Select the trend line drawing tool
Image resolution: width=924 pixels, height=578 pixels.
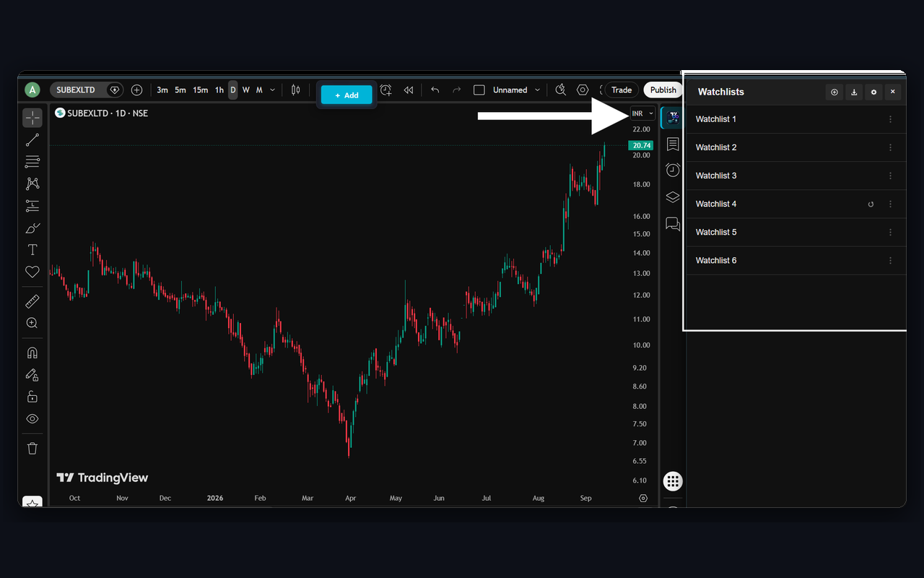click(32, 140)
